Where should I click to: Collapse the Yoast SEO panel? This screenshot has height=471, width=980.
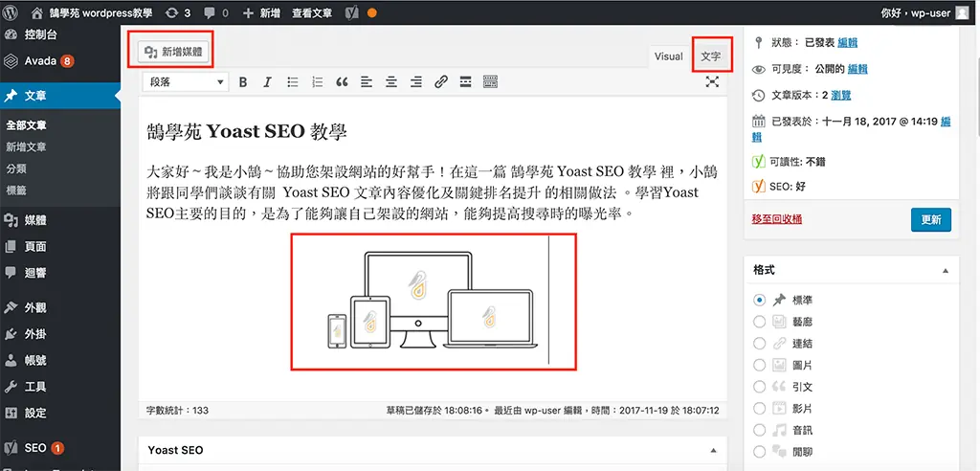tap(712, 450)
